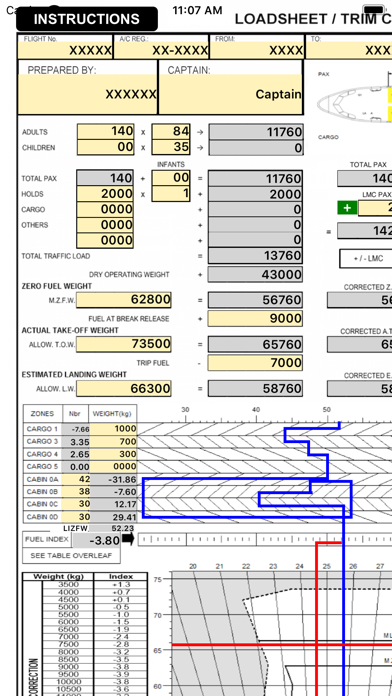This screenshot has height=696, width=392.
Task: Click the LIZFW value 52.23
Action: [x=113, y=528]
